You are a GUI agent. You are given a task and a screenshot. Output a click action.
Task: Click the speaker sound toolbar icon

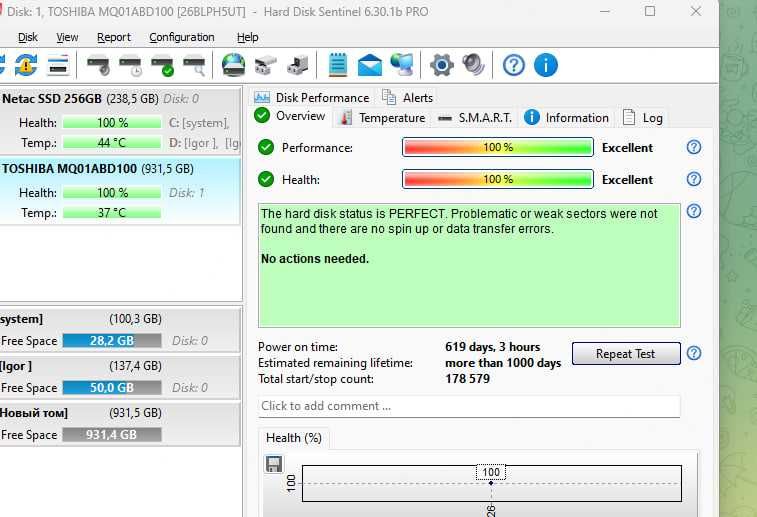click(473, 65)
